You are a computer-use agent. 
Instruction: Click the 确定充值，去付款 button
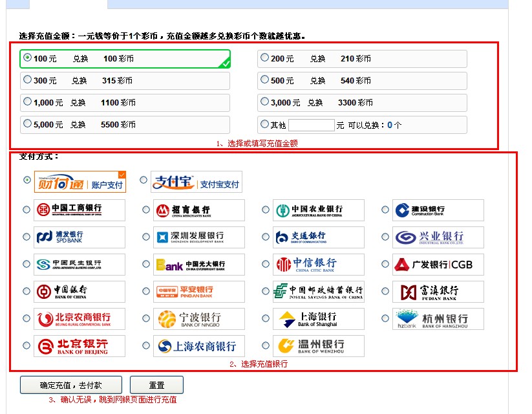click(71, 385)
